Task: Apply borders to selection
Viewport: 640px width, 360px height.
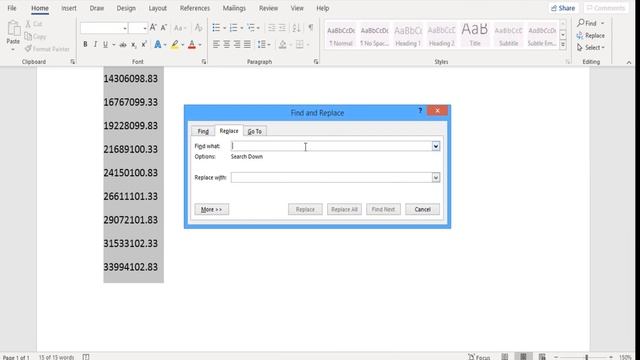Action: (300, 44)
